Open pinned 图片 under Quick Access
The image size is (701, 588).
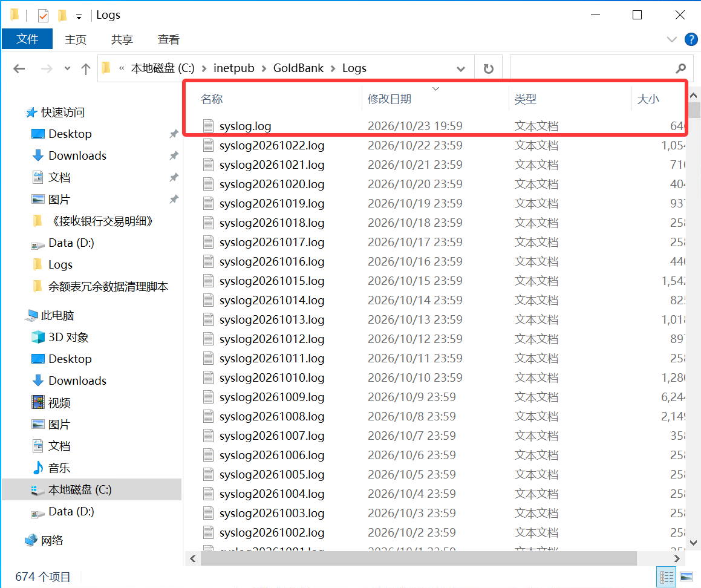pos(59,200)
